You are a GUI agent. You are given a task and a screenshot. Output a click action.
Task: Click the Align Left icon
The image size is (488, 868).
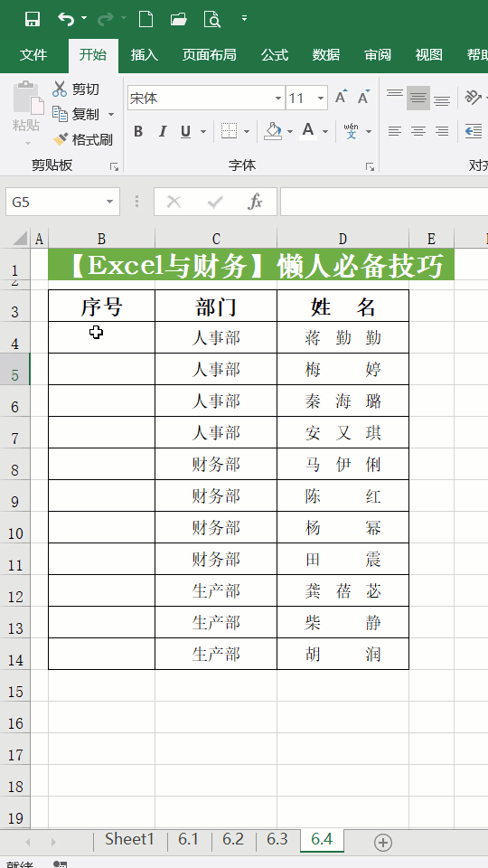395,131
